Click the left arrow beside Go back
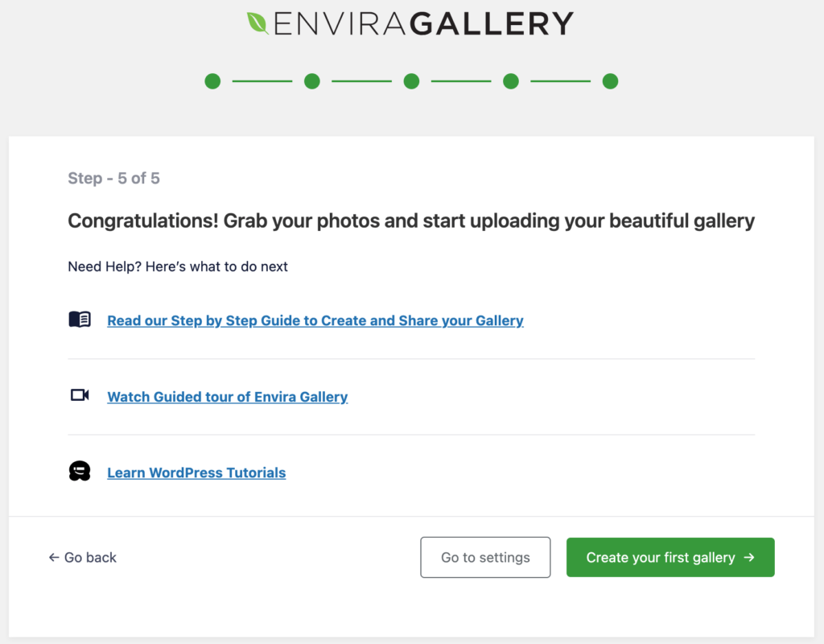This screenshot has height=644, width=824. point(54,557)
